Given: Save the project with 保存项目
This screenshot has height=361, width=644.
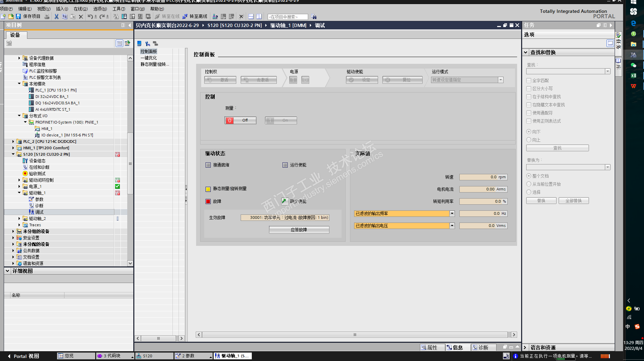Looking at the screenshot, I should [x=28, y=16].
